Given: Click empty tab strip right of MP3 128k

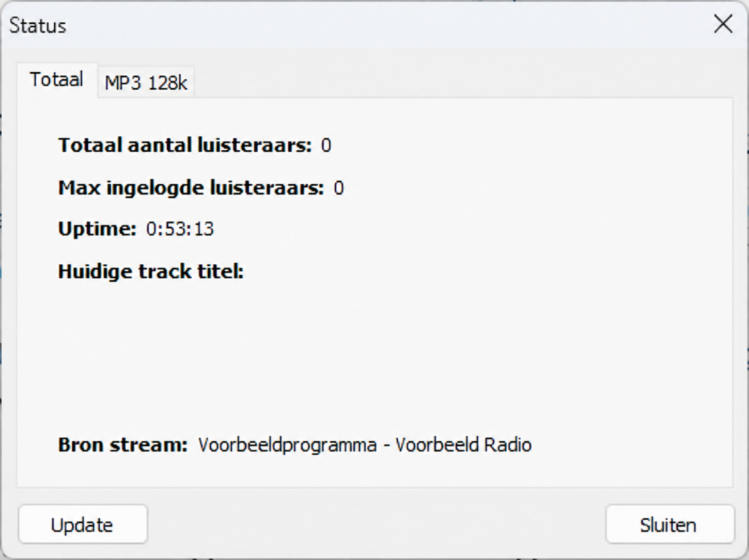Looking at the screenshot, I should [462, 82].
